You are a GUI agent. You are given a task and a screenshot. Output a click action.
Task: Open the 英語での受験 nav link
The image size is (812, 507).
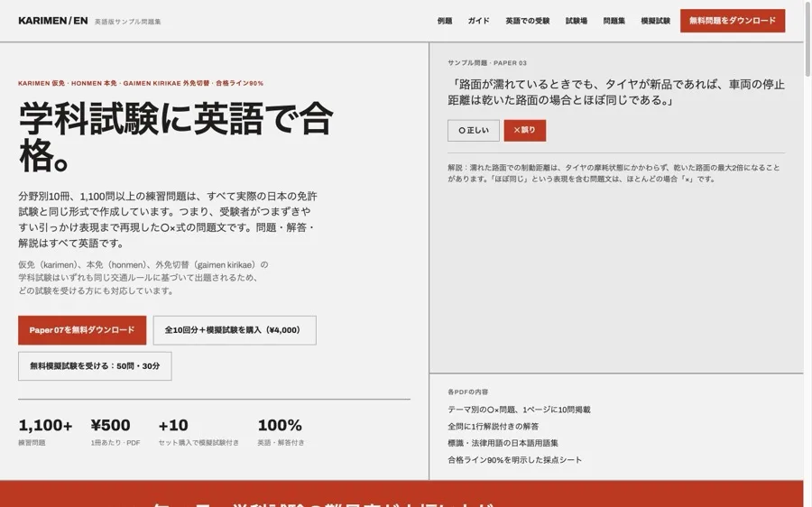[527, 22]
